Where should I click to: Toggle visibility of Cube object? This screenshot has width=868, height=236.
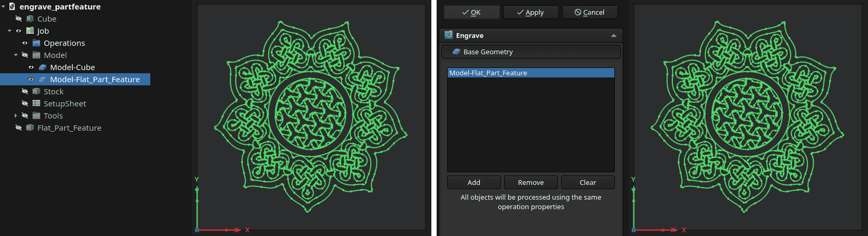[x=18, y=19]
